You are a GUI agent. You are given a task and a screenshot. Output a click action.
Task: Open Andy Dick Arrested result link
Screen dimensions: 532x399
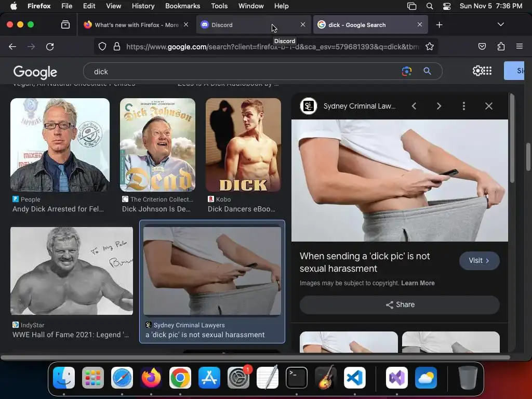pyautogui.click(x=58, y=209)
